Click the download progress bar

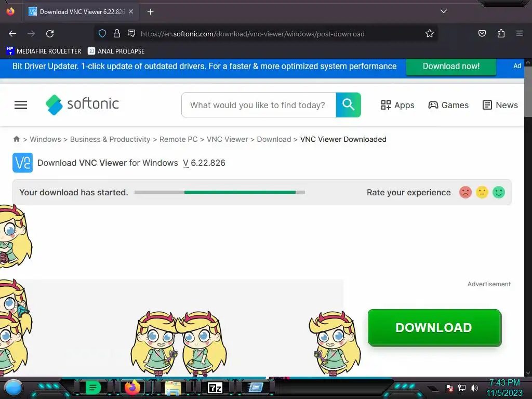(220, 192)
